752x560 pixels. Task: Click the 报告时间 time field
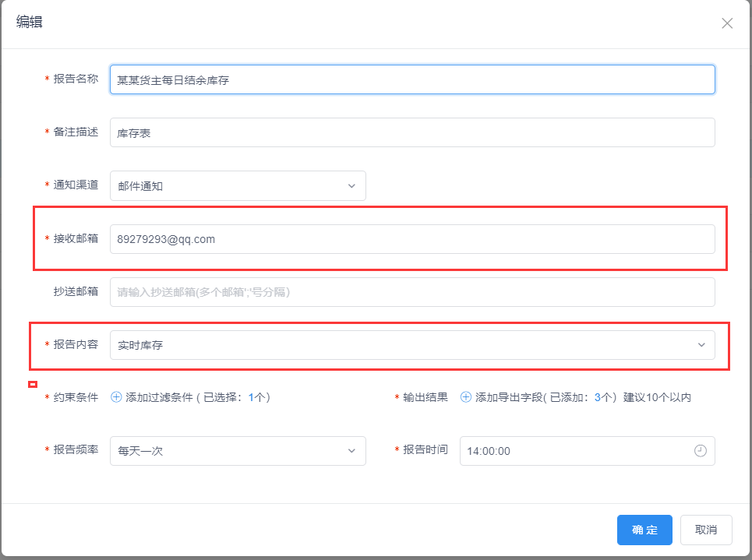point(587,451)
